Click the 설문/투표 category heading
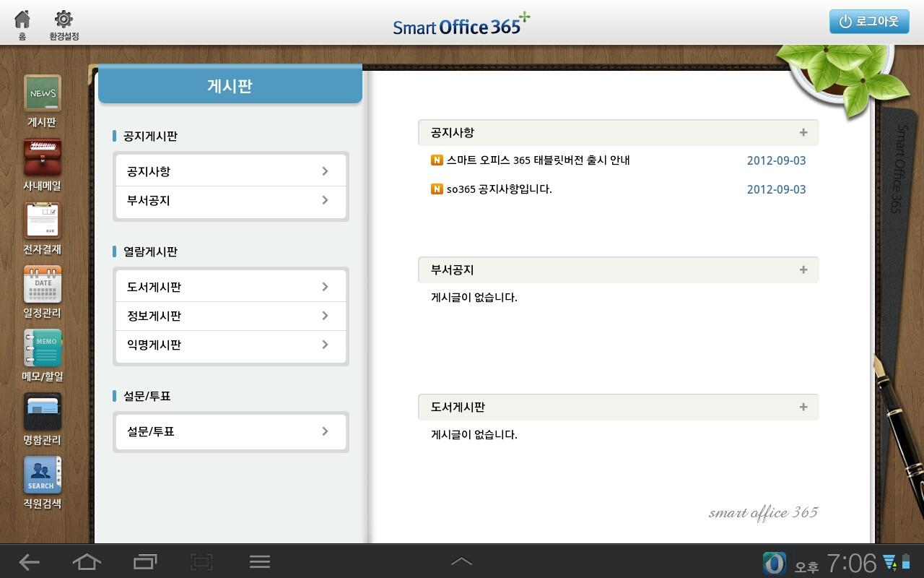Viewport: 924px width, 578px height. pyautogui.click(x=147, y=396)
